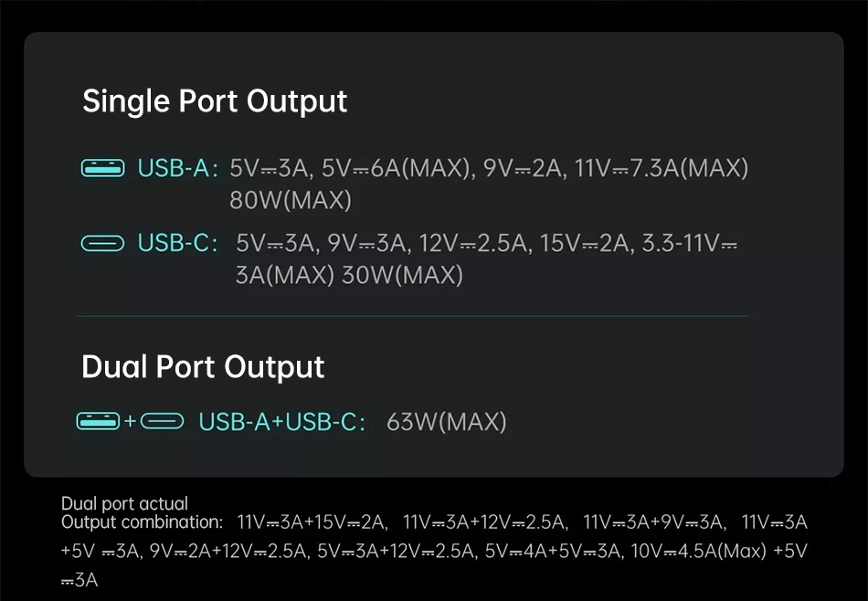Viewport: 868px width, 601px height.
Task: Click the plus sign between dual port icons
Action: pos(130,421)
